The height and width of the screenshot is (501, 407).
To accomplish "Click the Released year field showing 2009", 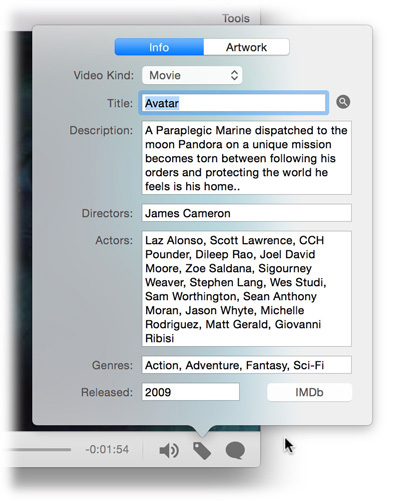I will tap(190, 392).
